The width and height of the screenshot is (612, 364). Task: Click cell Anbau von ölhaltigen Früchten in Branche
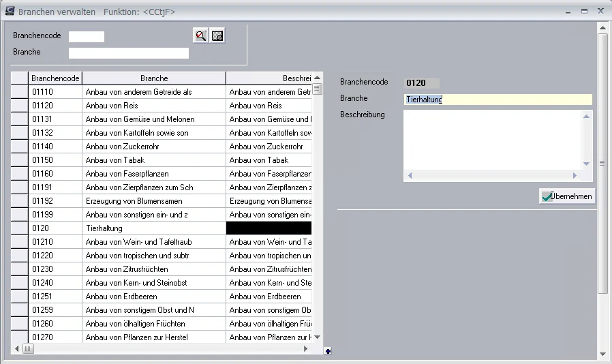coord(154,324)
